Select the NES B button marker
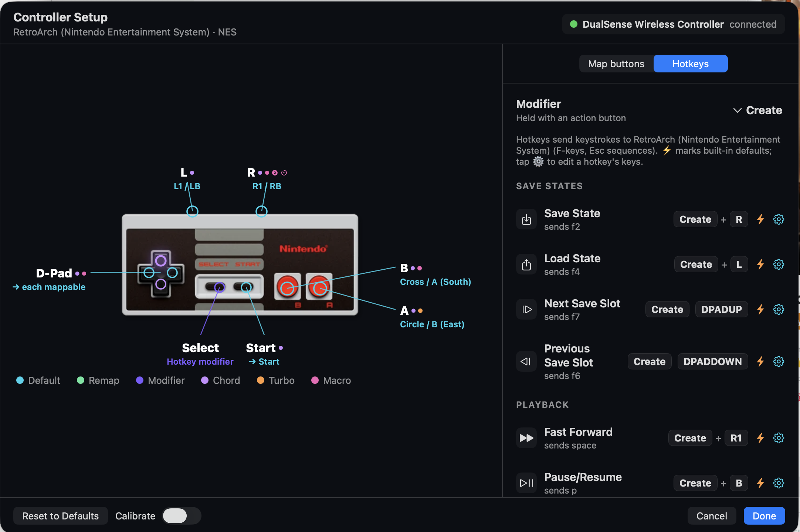Screen dimensions: 800x532 click(x=287, y=288)
